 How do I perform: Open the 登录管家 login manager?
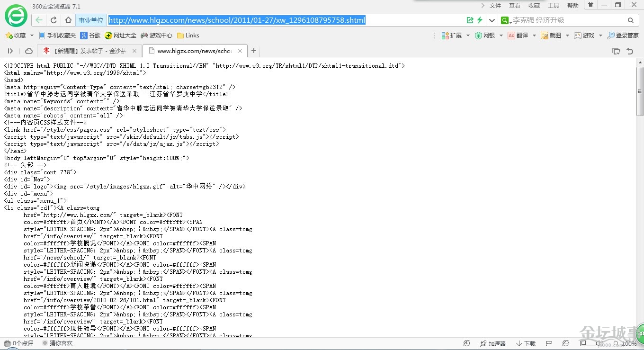(x=623, y=36)
